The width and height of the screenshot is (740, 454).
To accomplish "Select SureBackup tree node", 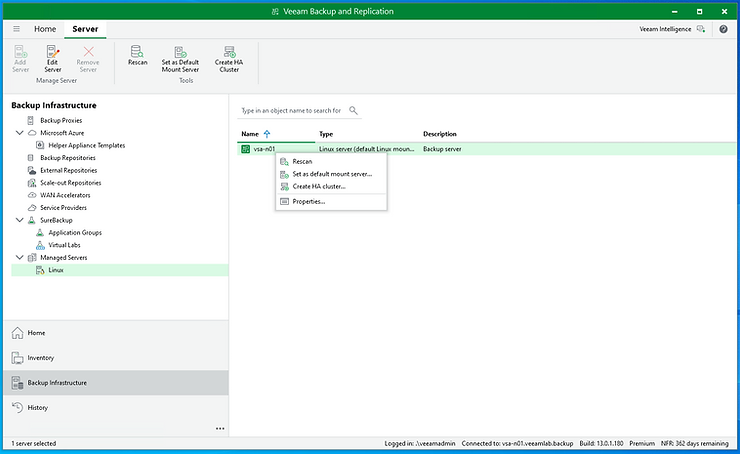I will click(56, 220).
